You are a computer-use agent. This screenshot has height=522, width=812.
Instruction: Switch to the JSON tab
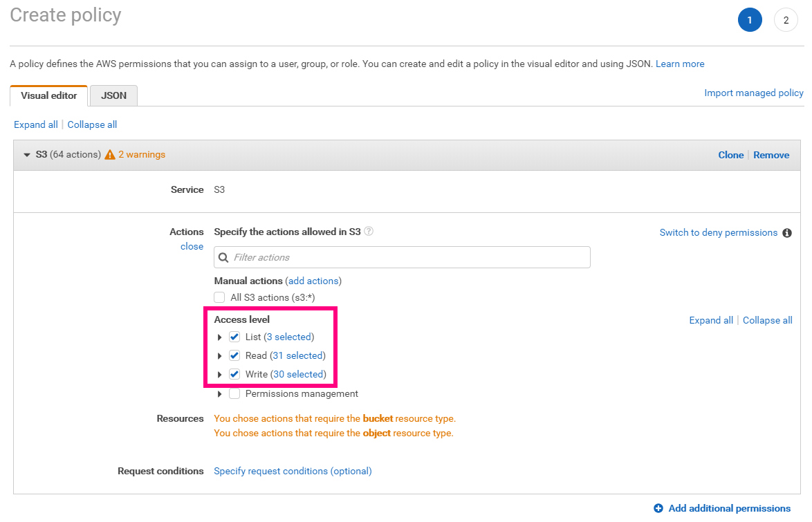(x=113, y=96)
